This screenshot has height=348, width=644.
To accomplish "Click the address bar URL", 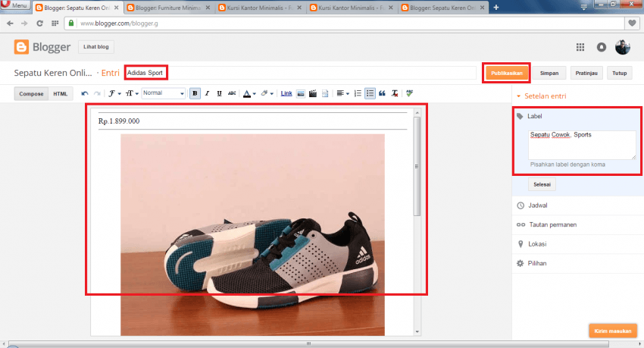I will (x=119, y=24).
